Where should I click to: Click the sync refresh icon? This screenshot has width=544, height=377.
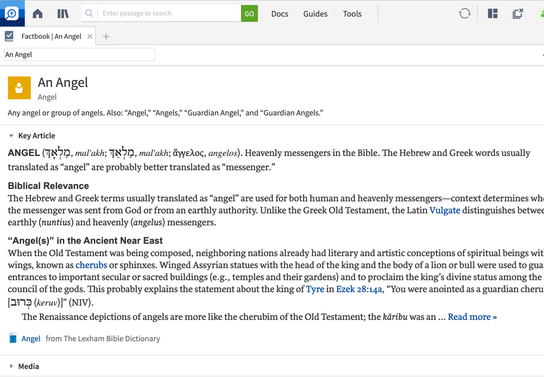(x=465, y=14)
